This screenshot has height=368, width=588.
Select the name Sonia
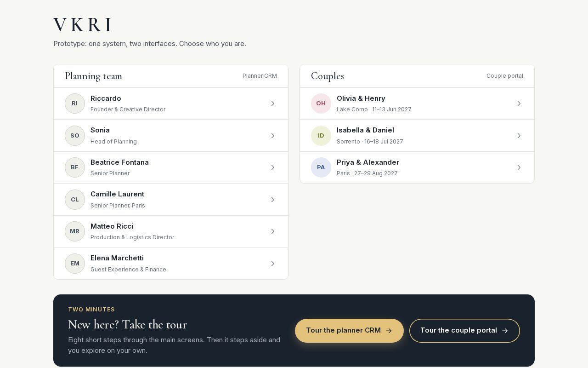pos(100,130)
